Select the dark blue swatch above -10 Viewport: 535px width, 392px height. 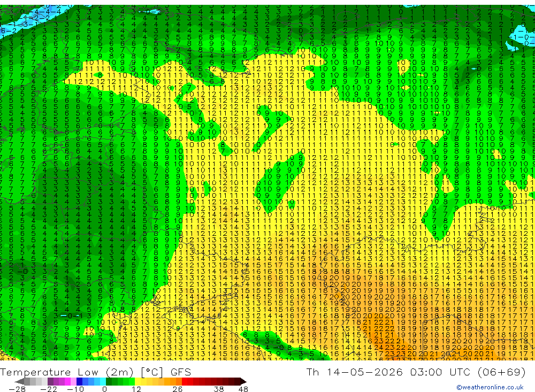point(80,382)
